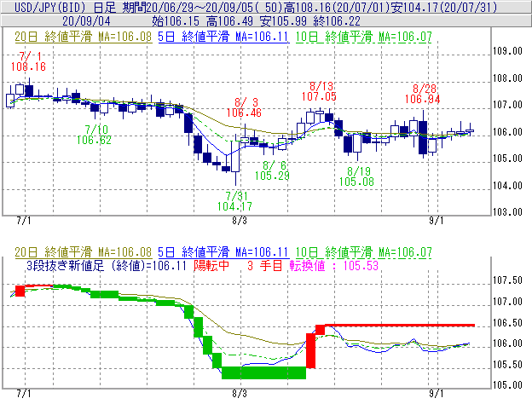Click the 7/1 108.16 high label
The width and height of the screenshot is (532, 404).
point(28,61)
